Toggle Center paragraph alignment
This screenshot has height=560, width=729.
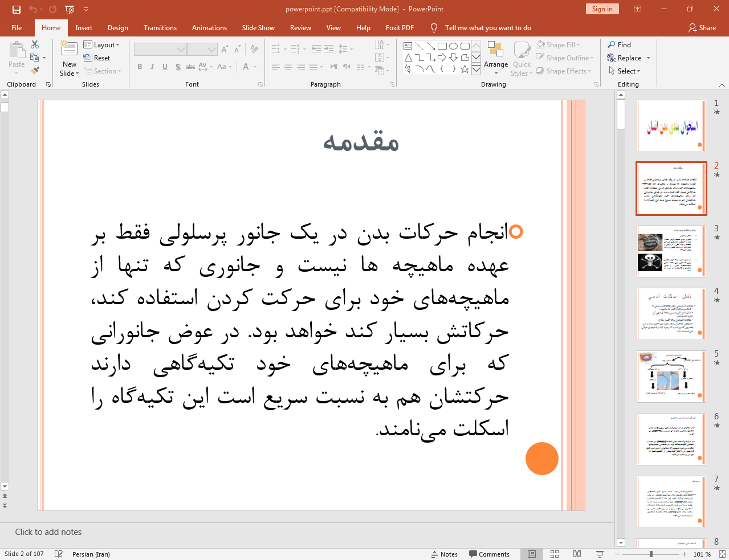click(x=288, y=67)
